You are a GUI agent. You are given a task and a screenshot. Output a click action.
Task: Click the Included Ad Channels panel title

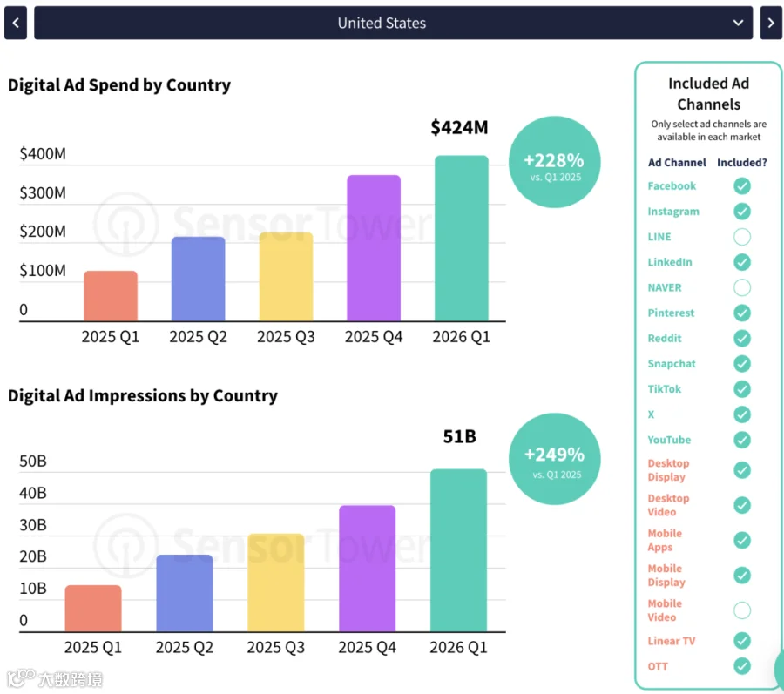[708, 94]
